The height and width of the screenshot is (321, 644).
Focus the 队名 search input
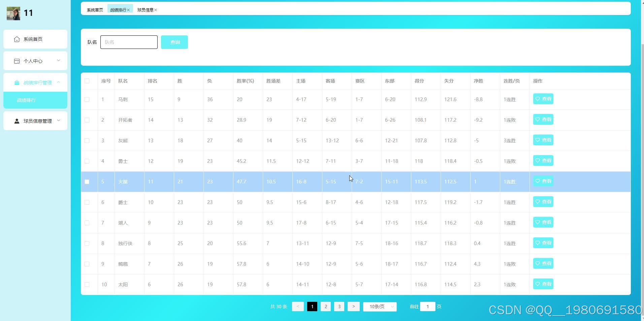(129, 42)
